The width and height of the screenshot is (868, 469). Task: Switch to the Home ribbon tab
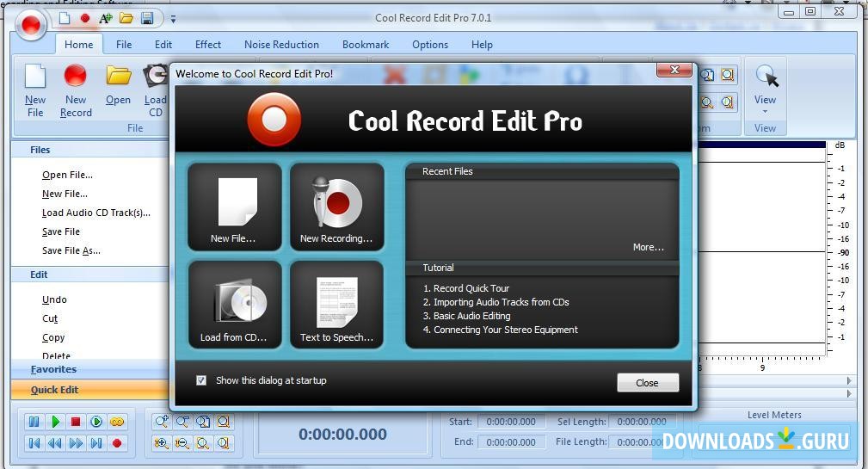[x=78, y=44]
